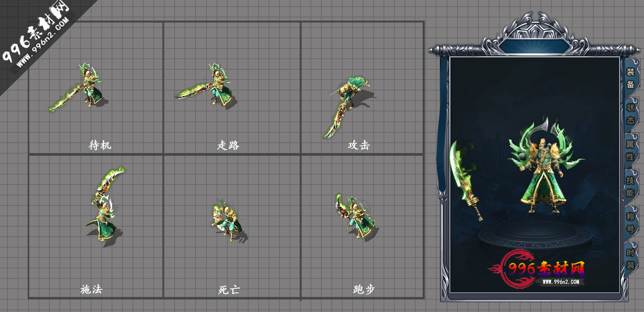Viewport: 644px width, 312px height.
Task: Click the round stone pedestal under the character
Action: (535, 237)
